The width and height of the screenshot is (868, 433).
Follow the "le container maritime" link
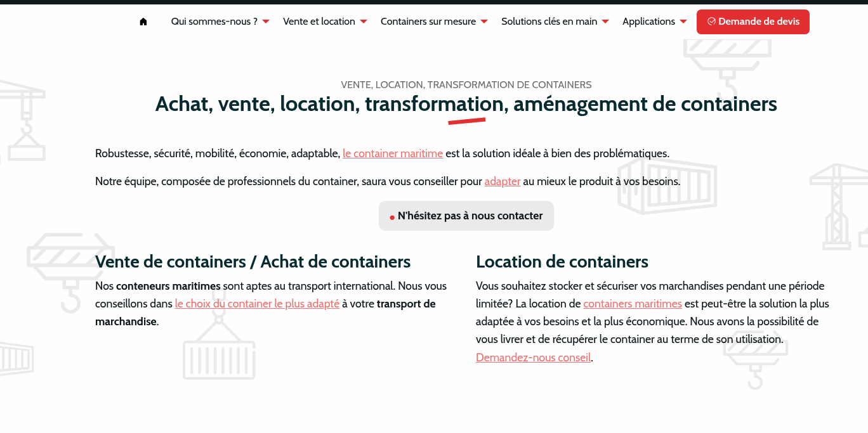pos(393,153)
